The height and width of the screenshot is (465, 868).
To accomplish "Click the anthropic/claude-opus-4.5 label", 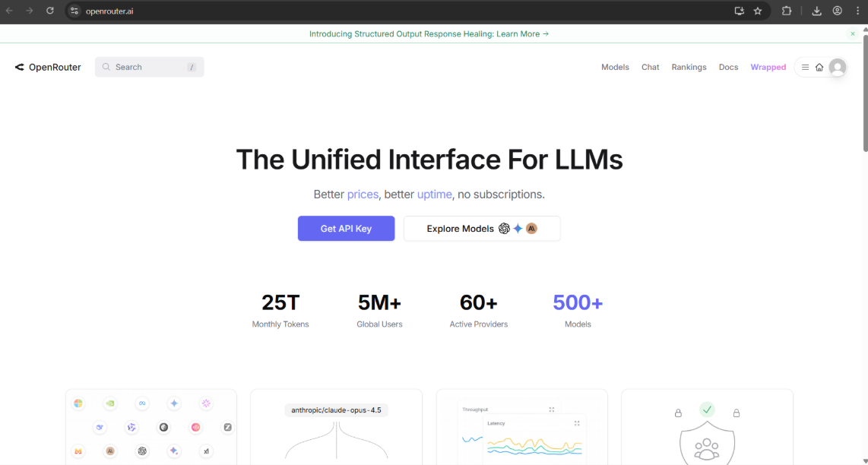I will pos(336,410).
